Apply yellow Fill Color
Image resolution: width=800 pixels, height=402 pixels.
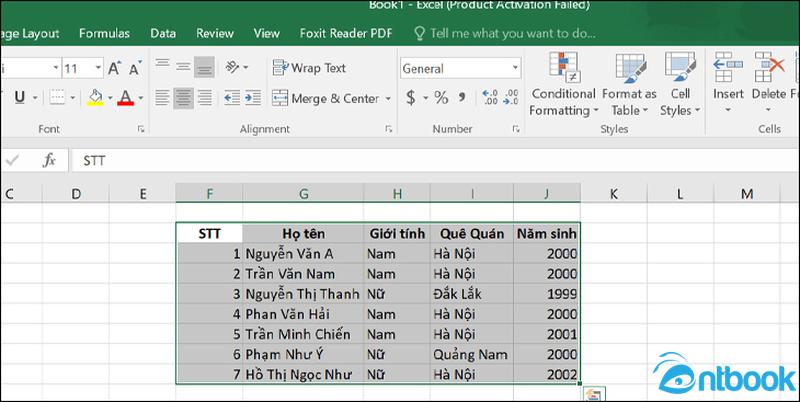95,97
